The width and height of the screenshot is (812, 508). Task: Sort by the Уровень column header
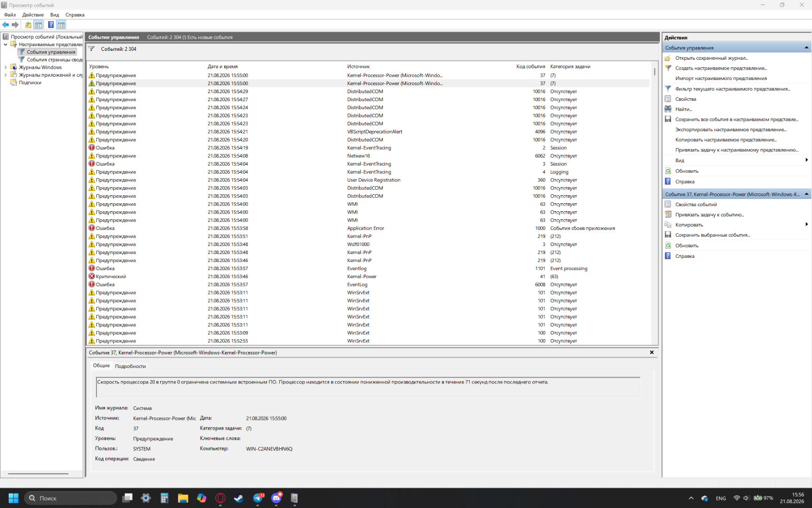pos(147,66)
